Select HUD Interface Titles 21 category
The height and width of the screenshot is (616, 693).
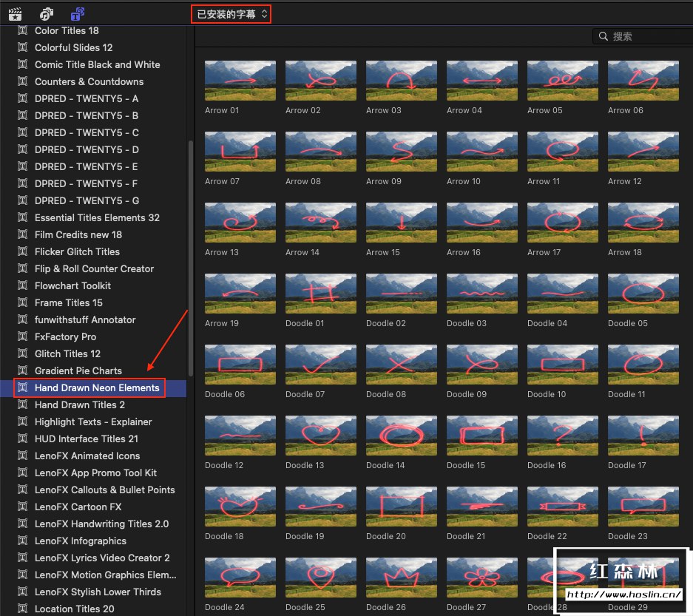87,439
